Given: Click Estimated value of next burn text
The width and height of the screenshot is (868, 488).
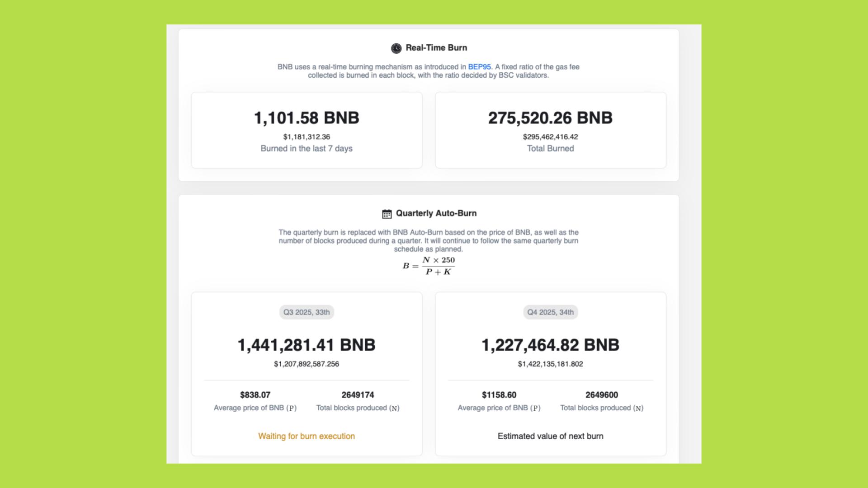Looking at the screenshot, I should [x=550, y=436].
